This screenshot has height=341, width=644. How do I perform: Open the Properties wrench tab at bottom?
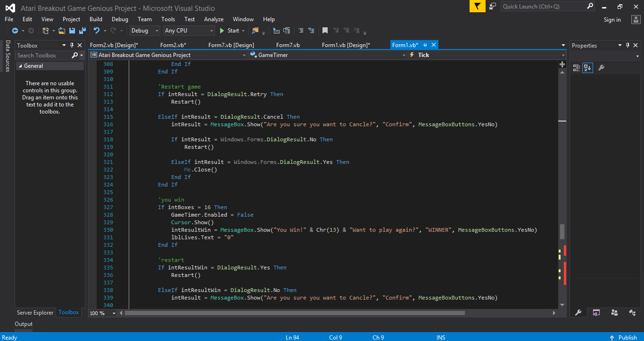(x=578, y=312)
